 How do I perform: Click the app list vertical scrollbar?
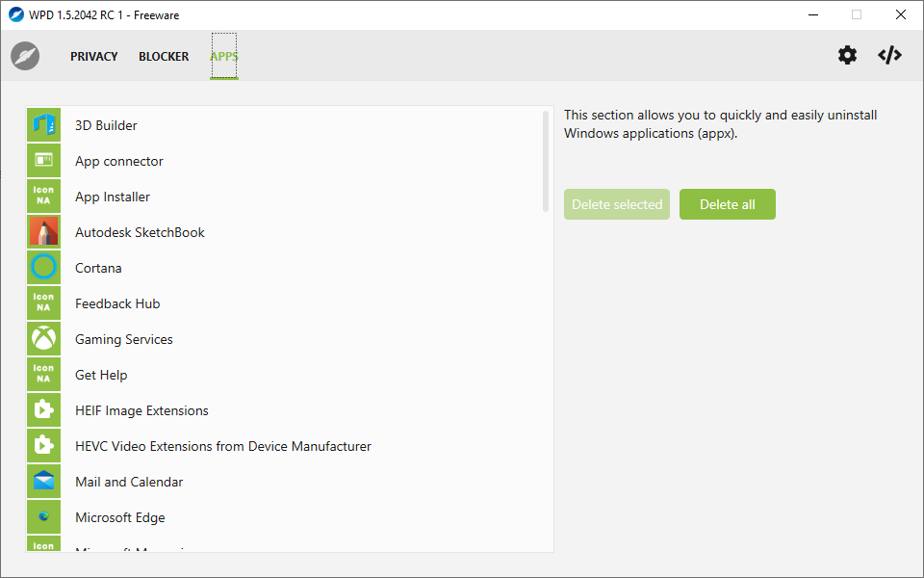(546, 161)
